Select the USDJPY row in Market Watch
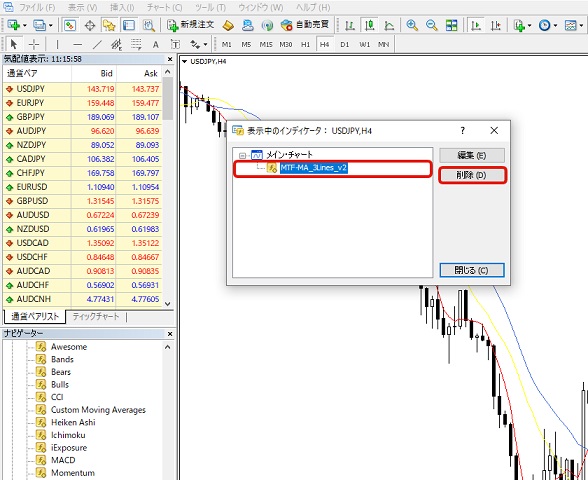 tap(82, 89)
